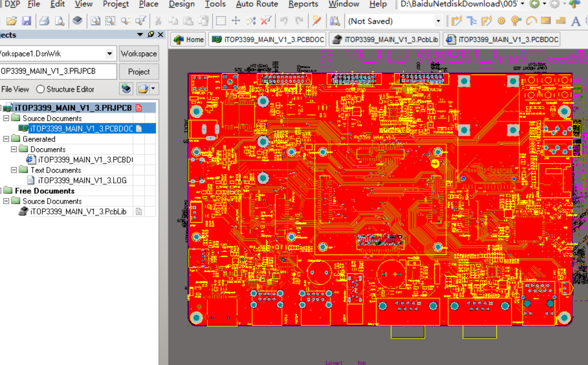This screenshot has width=588, height=365.
Task: Click the Cut scissors icon
Action: pos(158,21)
